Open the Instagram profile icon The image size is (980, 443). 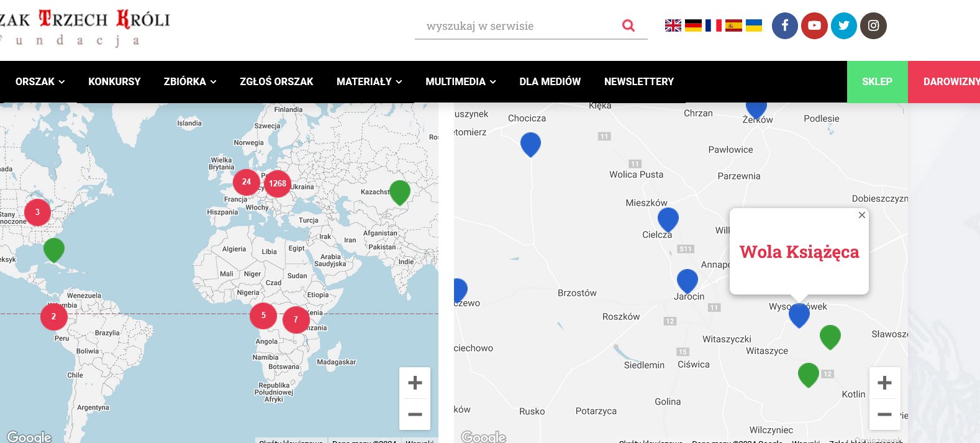click(x=873, y=25)
